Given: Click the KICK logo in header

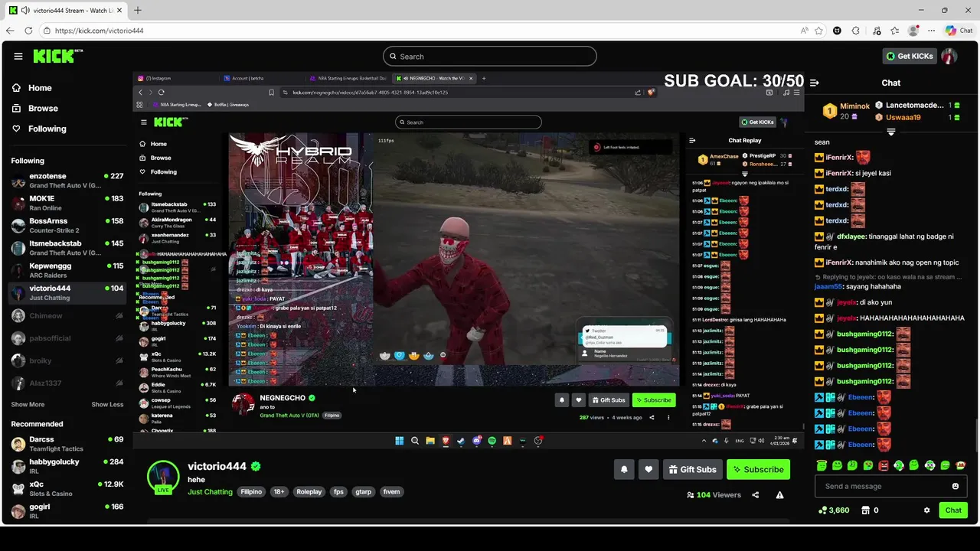Looking at the screenshot, I should pos(57,56).
